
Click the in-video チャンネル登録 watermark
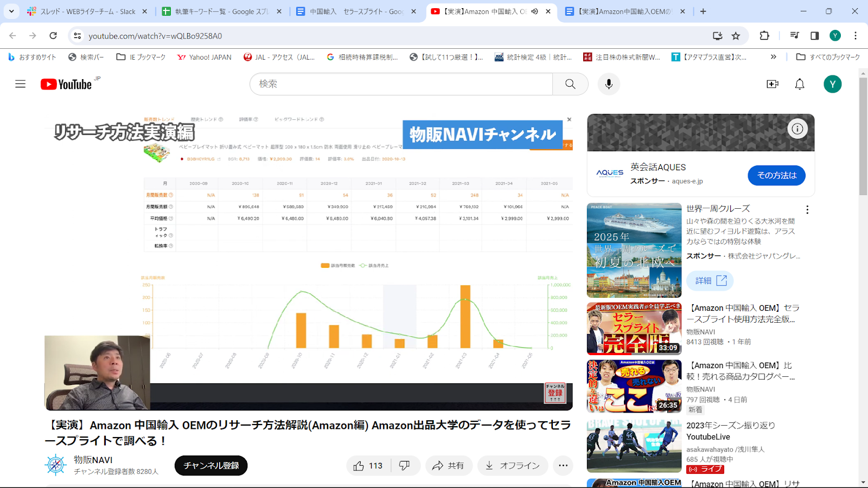pyautogui.click(x=555, y=393)
